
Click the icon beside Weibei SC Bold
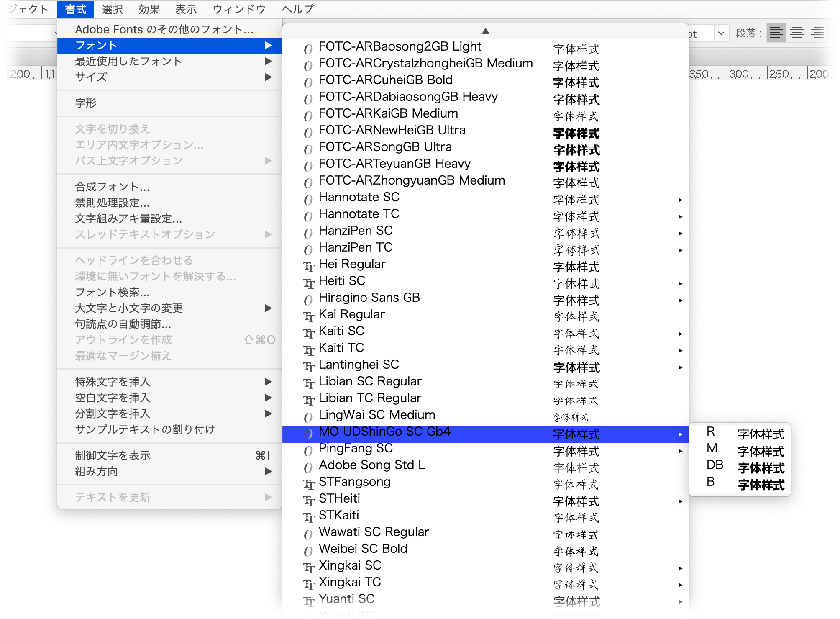[308, 551]
